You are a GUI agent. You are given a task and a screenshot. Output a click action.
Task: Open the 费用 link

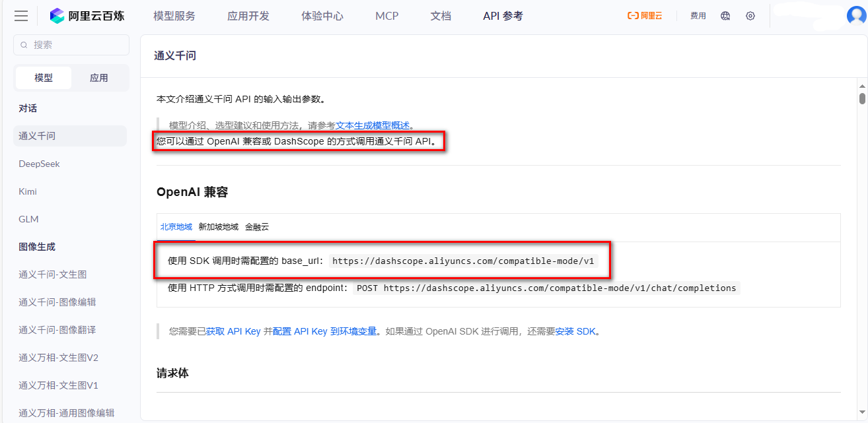point(698,16)
